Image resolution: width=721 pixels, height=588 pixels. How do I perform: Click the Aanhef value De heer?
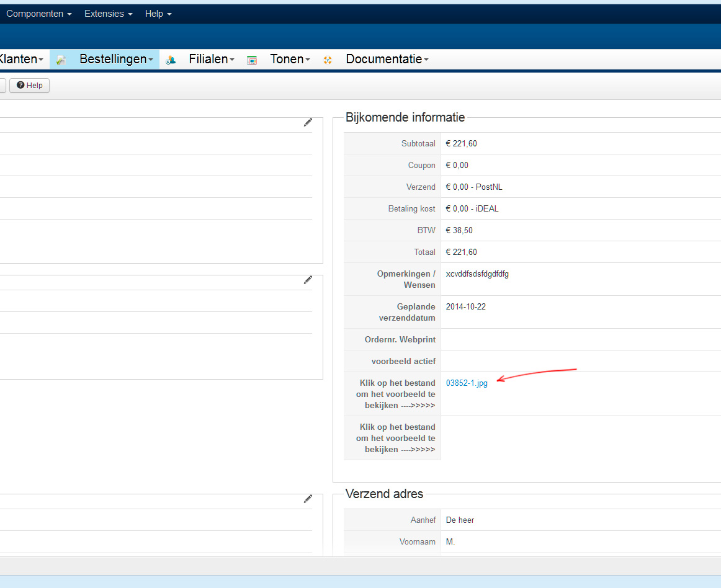(x=460, y=520)
